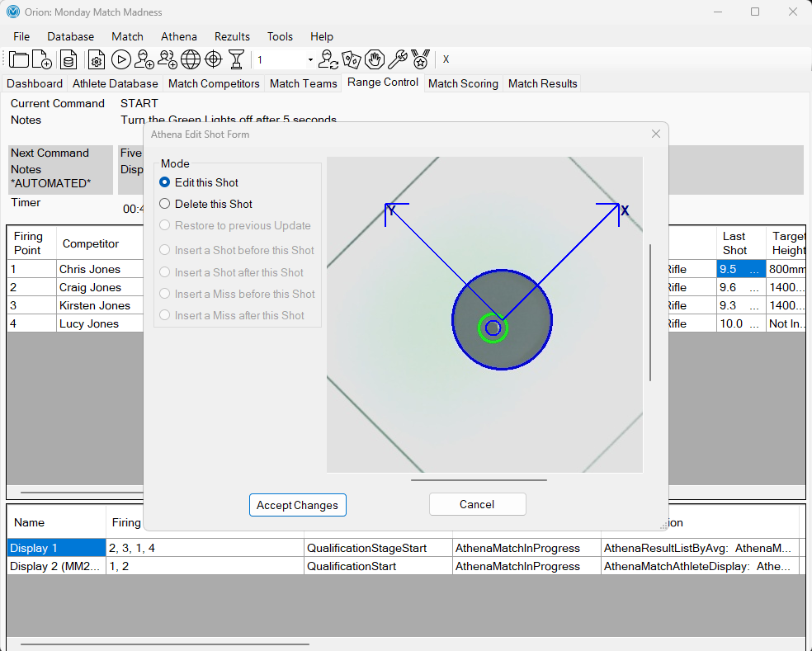Click the open folder toolbar icon
The height and width of the screenshot is (651, 812).
click(x=19, y=59)
